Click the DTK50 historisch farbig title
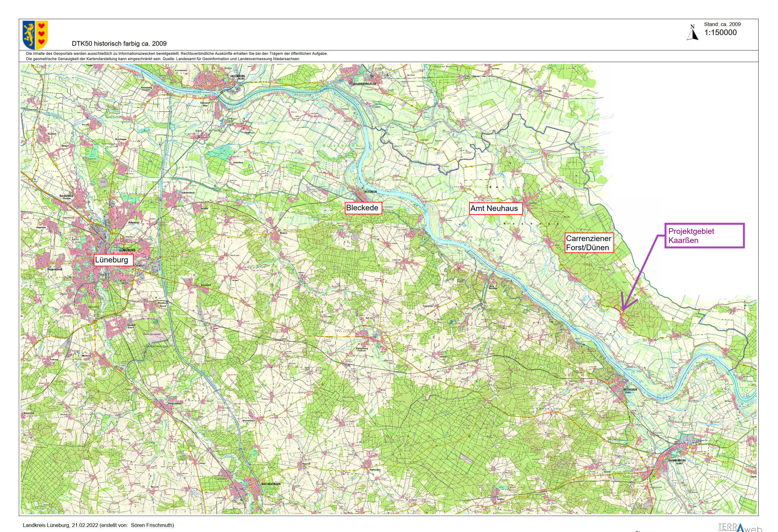 point(119,44)
